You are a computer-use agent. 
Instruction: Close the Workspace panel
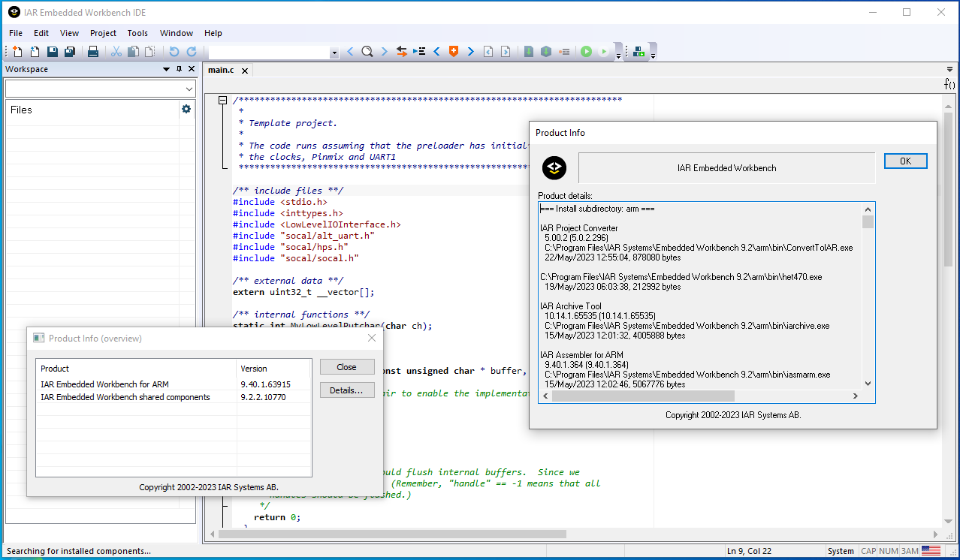coord(192,69)
